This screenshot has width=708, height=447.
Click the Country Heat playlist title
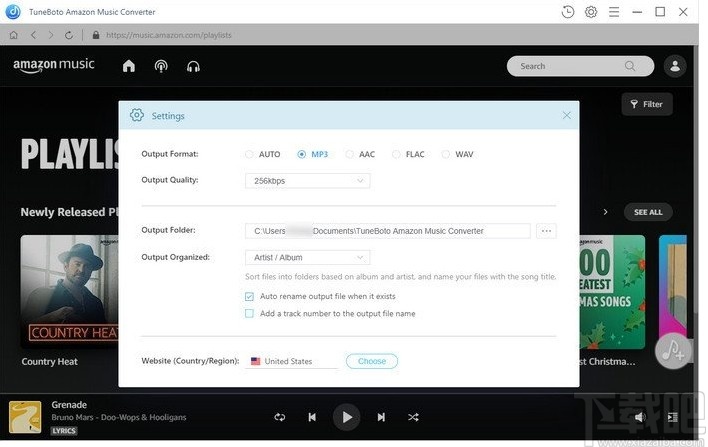[x=50, y=362]
